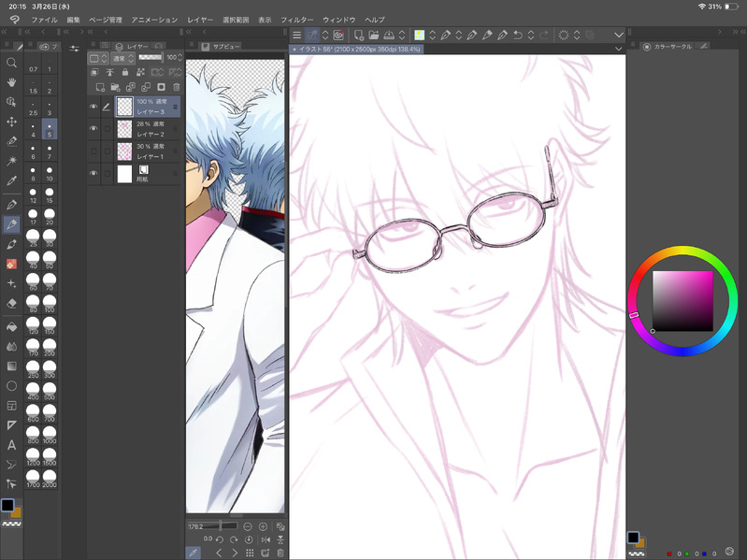The width and height of the screenshot is (747, 560).
Task: Select the Fill bucket tool
Action: pos(11,326)
